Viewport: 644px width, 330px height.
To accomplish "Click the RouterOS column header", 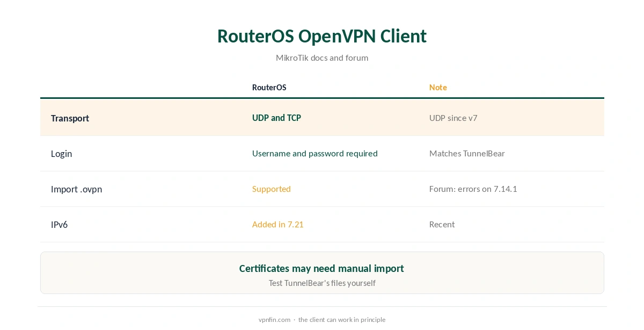I will click(x=269, y=87).
